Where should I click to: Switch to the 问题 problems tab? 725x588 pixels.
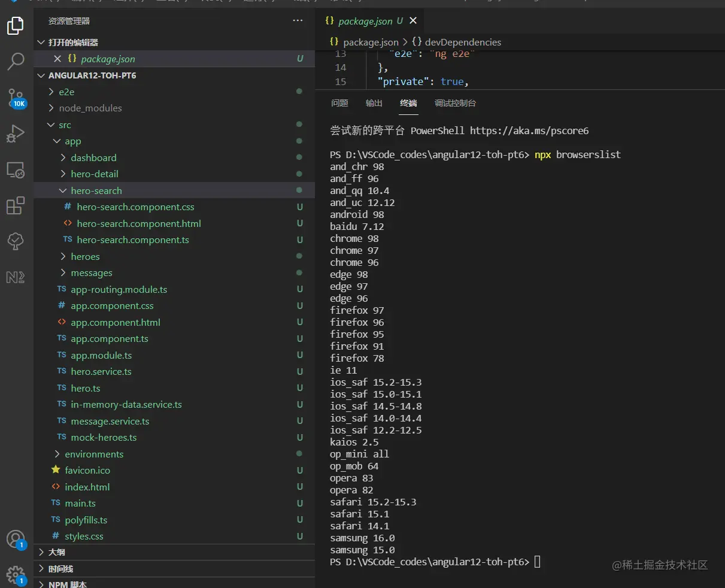[339, 103]
